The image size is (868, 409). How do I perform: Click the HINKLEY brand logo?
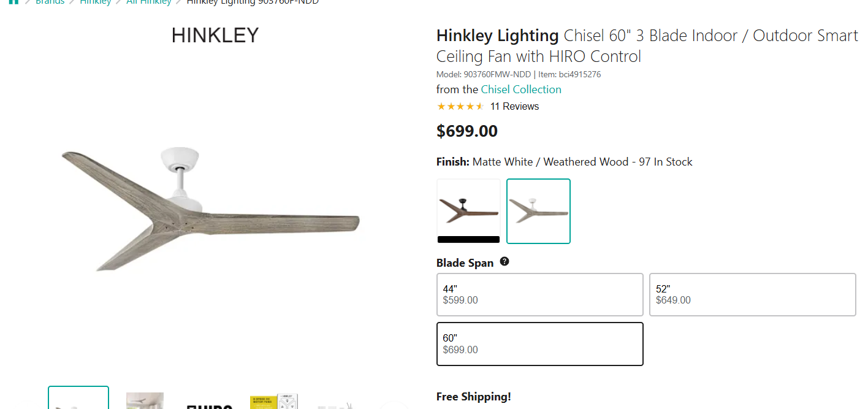click(x=215, y=36)
